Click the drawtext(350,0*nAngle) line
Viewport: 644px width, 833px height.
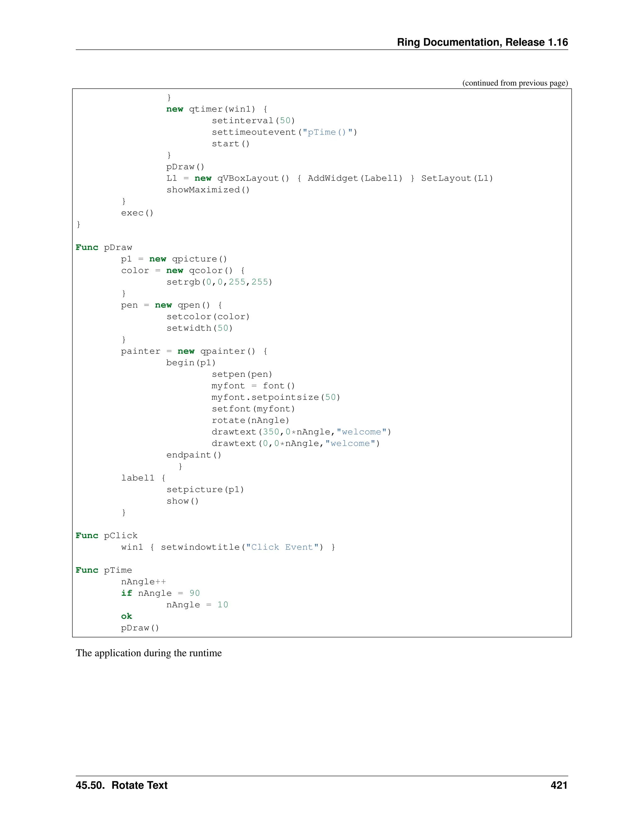pyautogui.click(x=301, y=432)
